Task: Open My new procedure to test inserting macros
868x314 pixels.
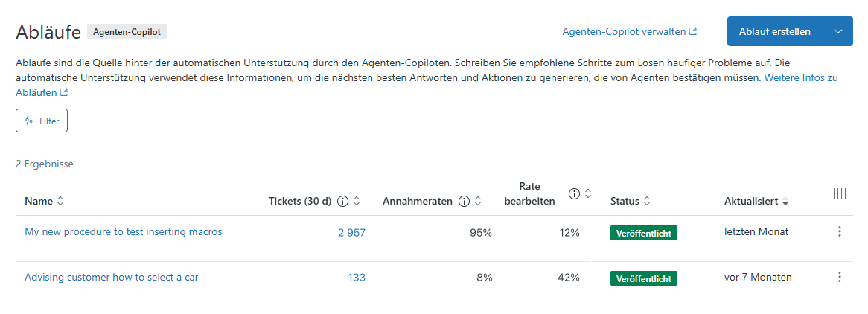Action: click(x=123, y=231)
